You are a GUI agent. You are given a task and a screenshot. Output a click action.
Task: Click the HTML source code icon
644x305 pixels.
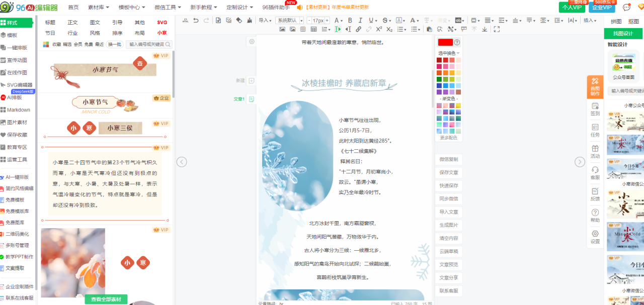186,21
